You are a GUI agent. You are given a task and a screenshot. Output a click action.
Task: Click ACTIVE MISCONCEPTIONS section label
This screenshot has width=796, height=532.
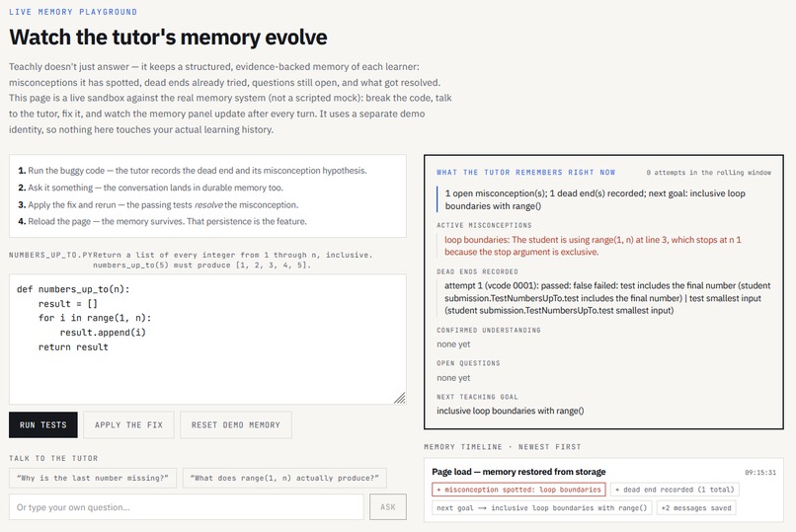tap(484, 225)
